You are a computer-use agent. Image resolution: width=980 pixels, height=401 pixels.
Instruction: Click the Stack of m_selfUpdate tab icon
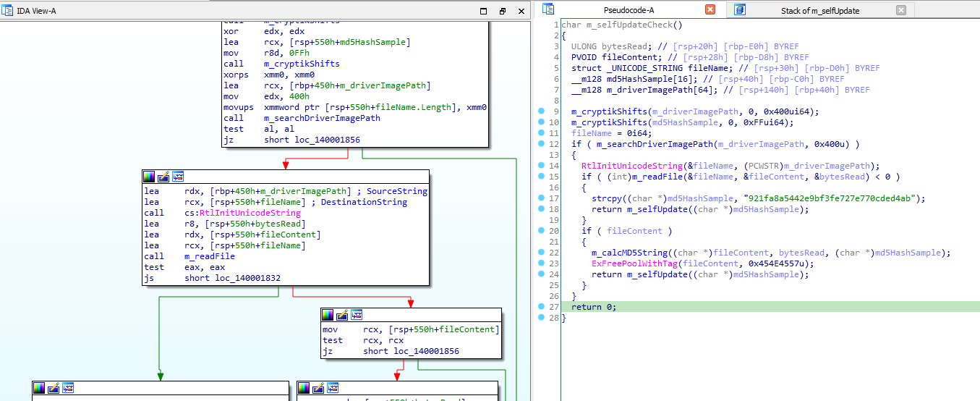coord(739,10)
